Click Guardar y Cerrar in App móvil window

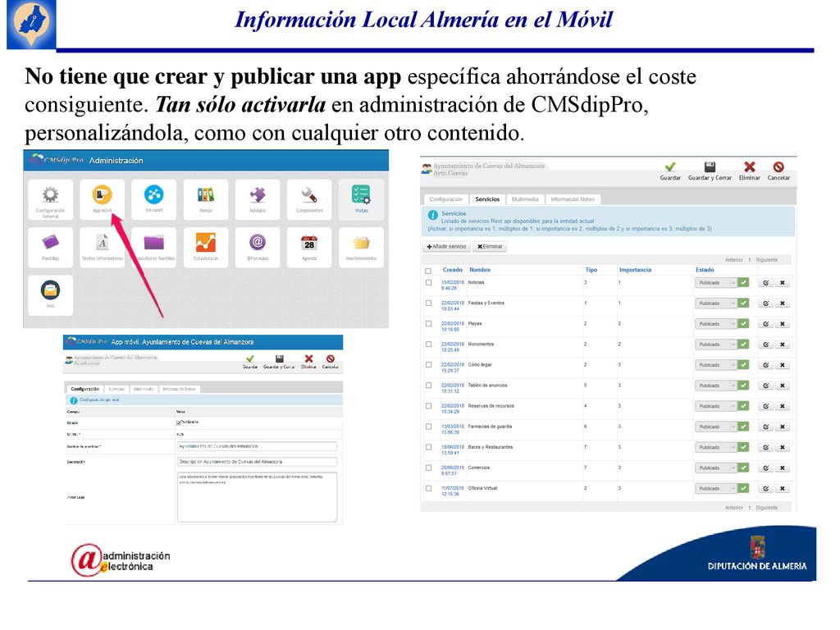(x=279, y=362)
